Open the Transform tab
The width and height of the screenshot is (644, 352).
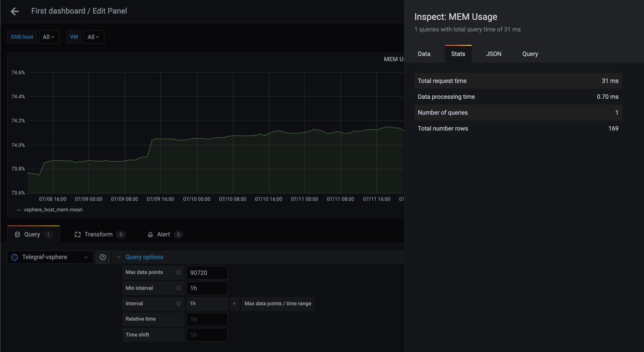click(x=100, y=235)
